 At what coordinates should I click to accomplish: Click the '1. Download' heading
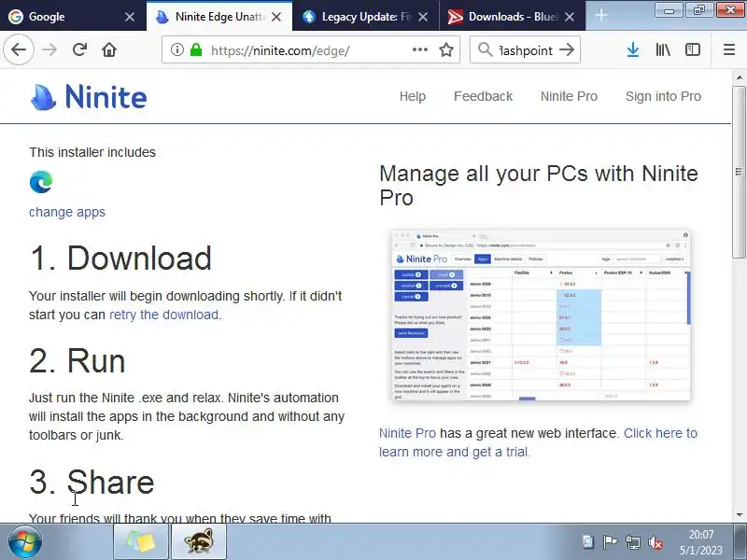click(120, 259)
